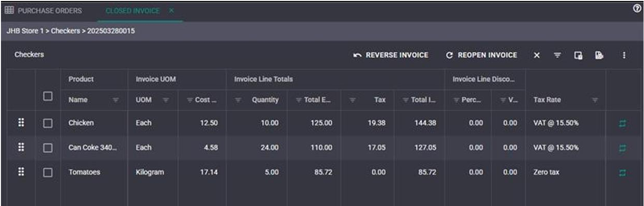Open the filter lines icon in toolbar
The width and height of the screenshot is (644, 206).
coord(557,55)
